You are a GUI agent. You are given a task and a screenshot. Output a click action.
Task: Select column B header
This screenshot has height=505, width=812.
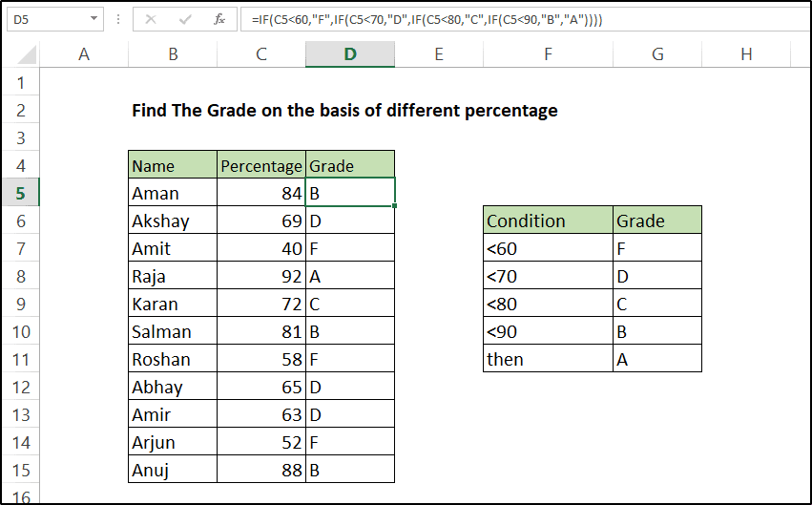coord(173,54)
